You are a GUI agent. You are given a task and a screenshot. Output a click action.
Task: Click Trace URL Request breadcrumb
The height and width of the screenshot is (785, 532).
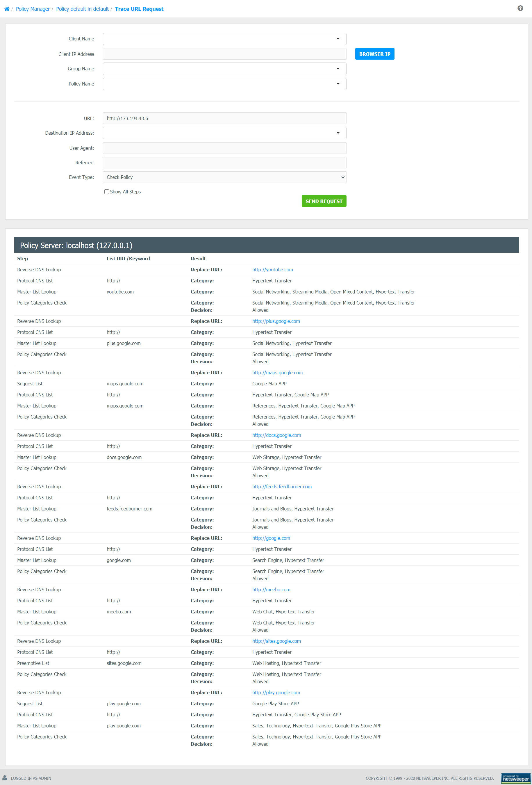[x=139, y=9]
